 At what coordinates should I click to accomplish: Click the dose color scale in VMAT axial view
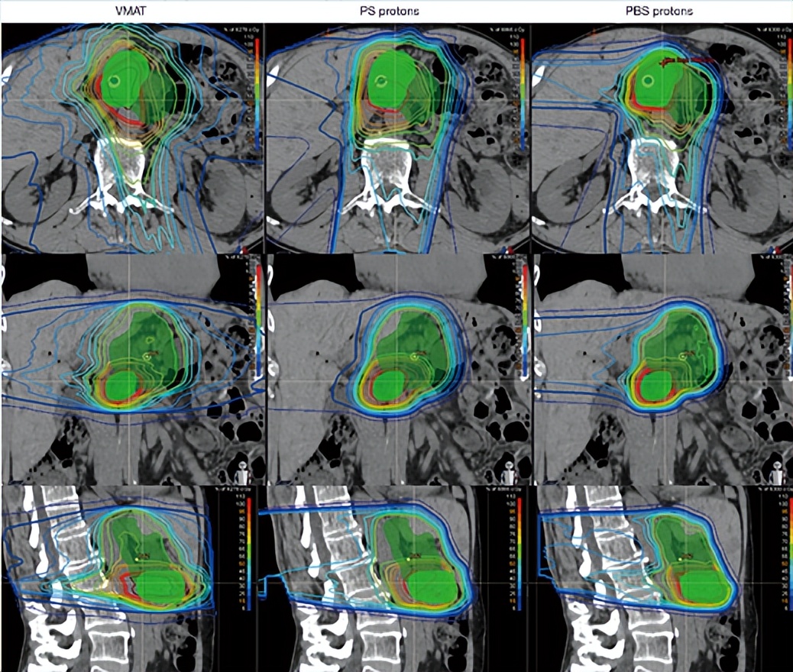coord(257,93)
